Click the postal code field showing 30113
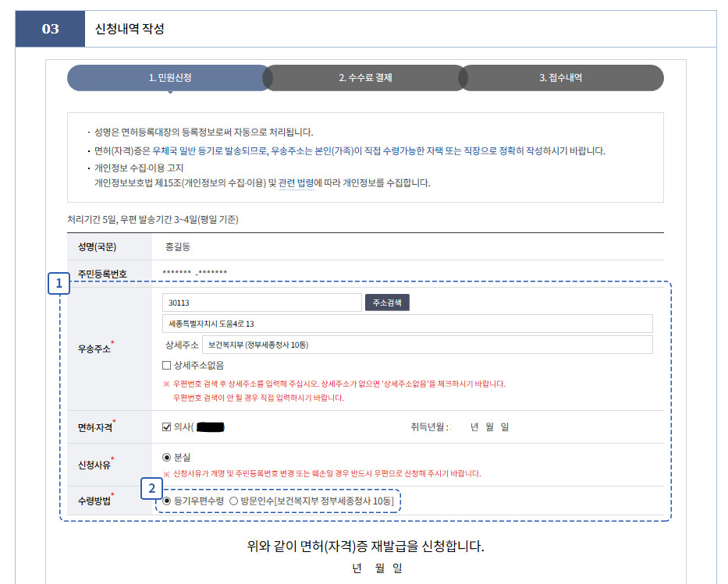Image resolution: width=728 pixels, height=584 pixels. 262,303
